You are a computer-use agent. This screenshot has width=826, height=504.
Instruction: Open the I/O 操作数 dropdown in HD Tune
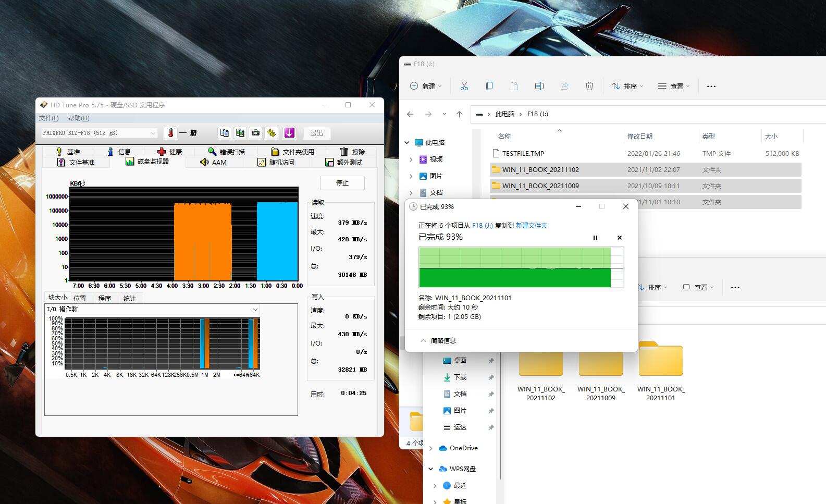pyautogui.click(x=152, y=309)
